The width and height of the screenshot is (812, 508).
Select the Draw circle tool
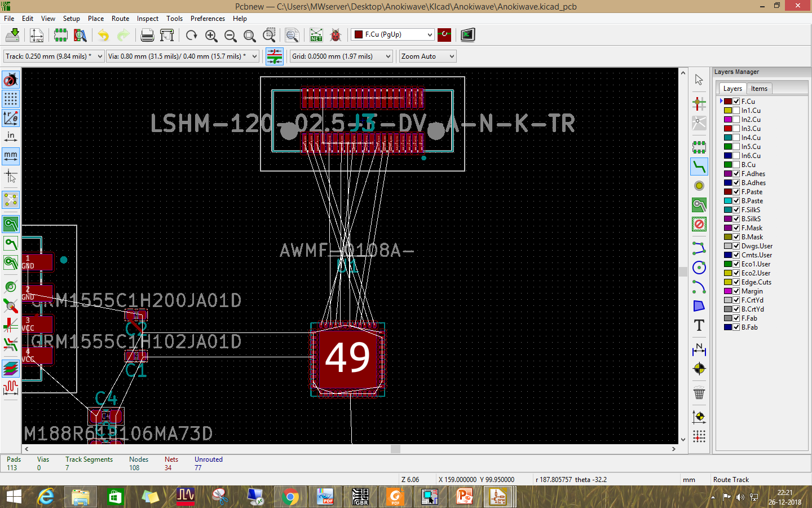[x=699, y=268]
